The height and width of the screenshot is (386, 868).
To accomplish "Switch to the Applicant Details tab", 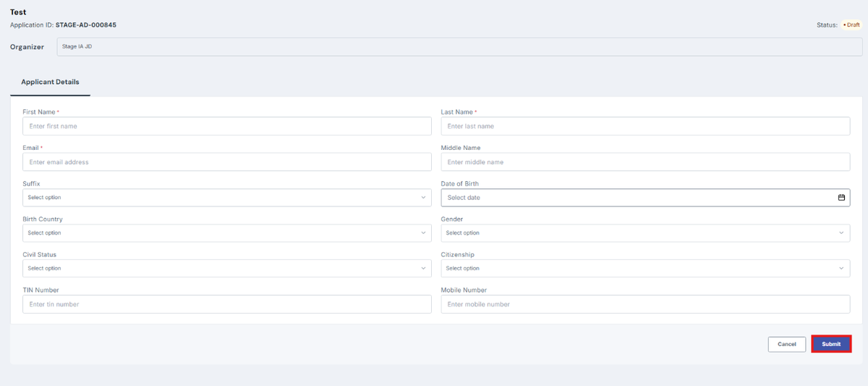I will tap(50, 83).
